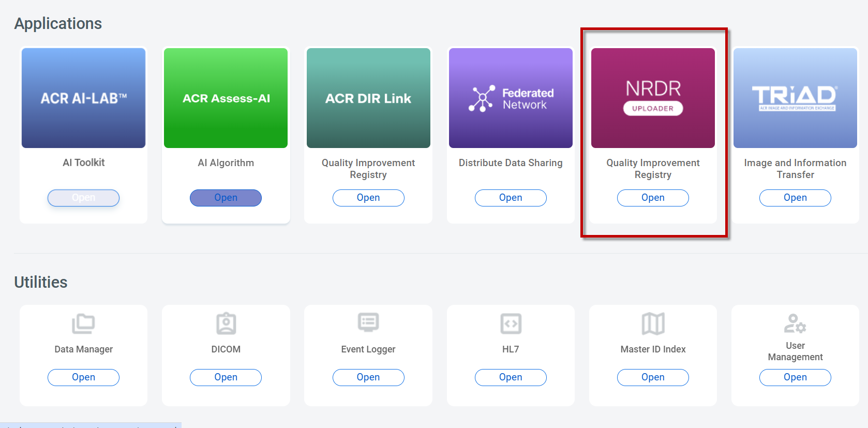Click the TRIAD application tile
868x428 pixels.
[795, 98]
